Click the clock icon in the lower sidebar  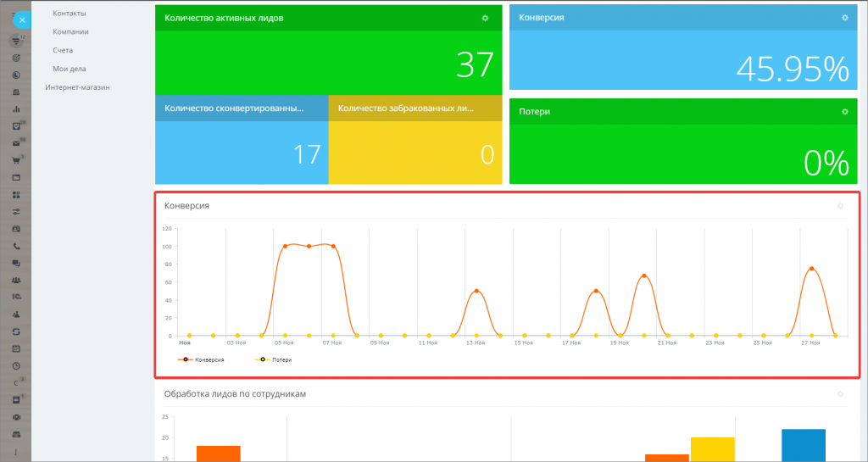(16, 365)
